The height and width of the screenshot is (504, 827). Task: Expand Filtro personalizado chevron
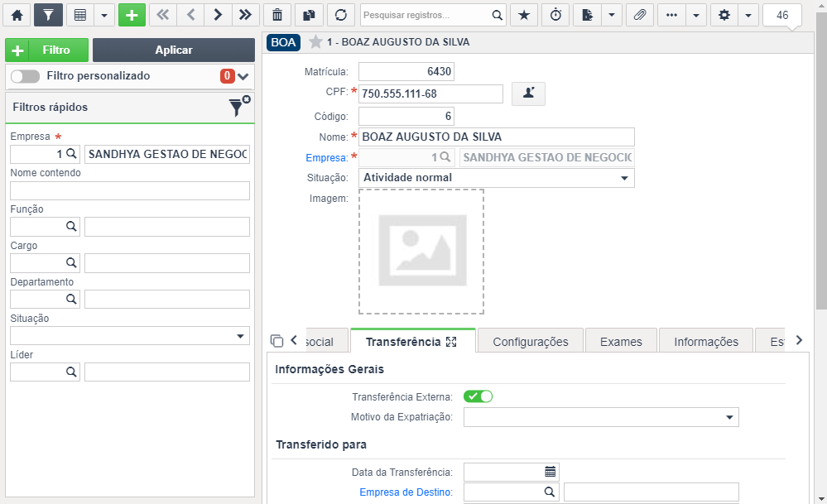[243, 76]
